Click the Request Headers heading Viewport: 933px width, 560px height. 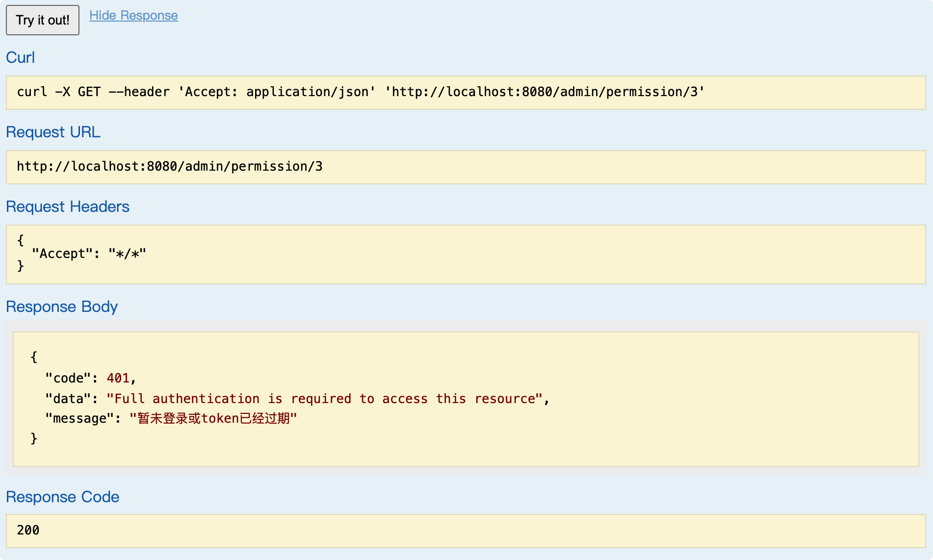pyautogui.click(x=68, y=206)
